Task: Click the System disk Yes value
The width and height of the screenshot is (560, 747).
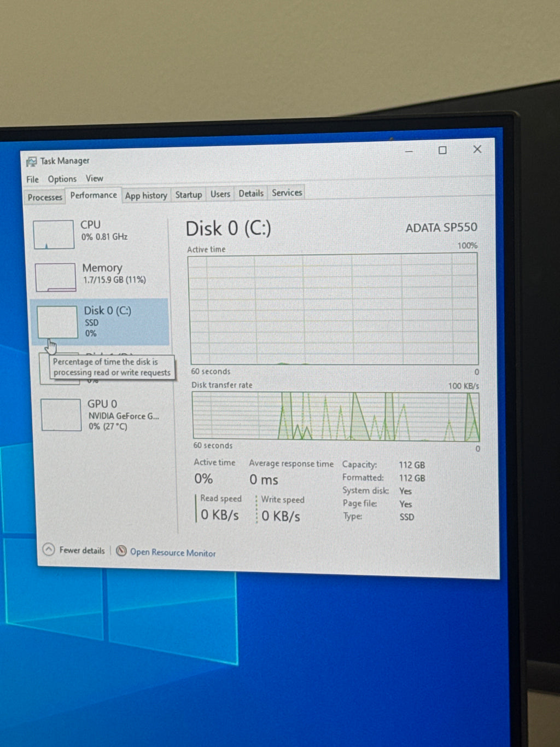Action: point(405,491)
